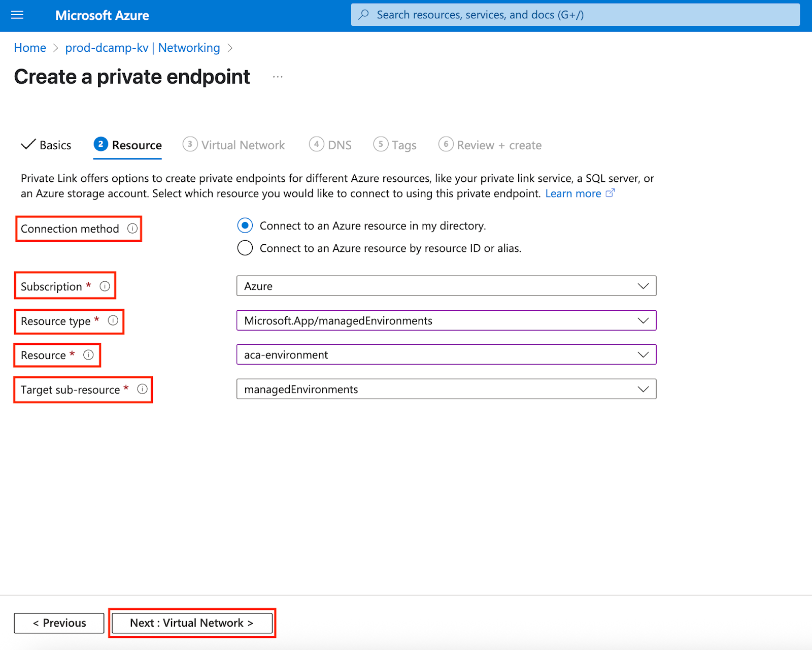Go to Home breadcrumb link
The height and width of the screenshot is (650, 812).
point(30,48)
